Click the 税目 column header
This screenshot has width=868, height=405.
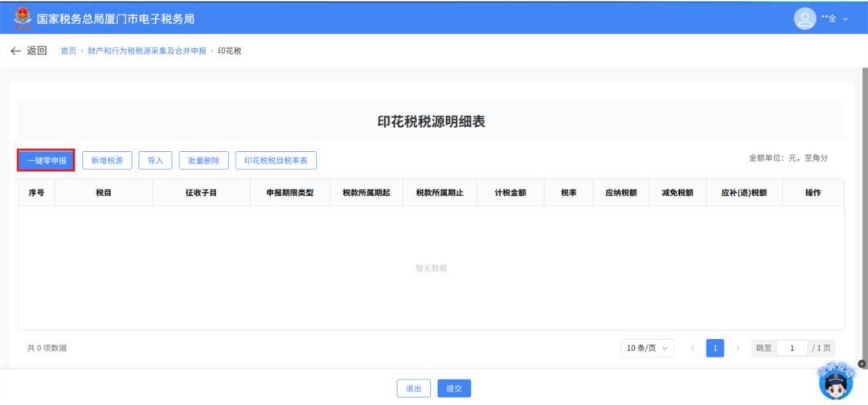(x=104, y=193)
